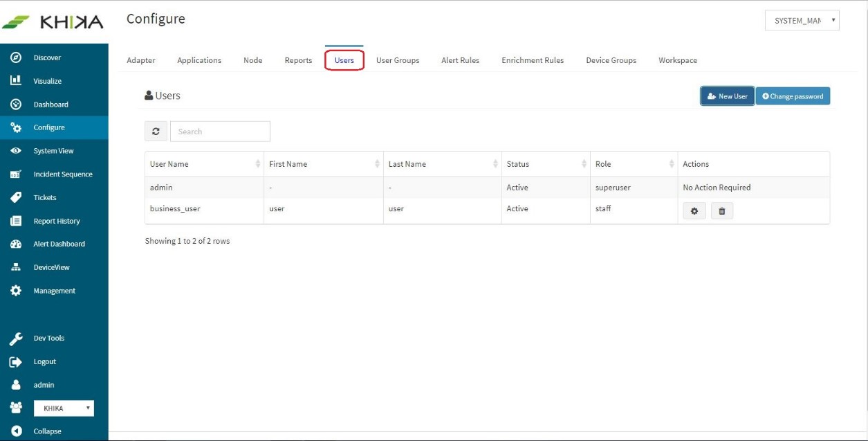Open the Alert Dashboard icon

(x=15, y=244)
